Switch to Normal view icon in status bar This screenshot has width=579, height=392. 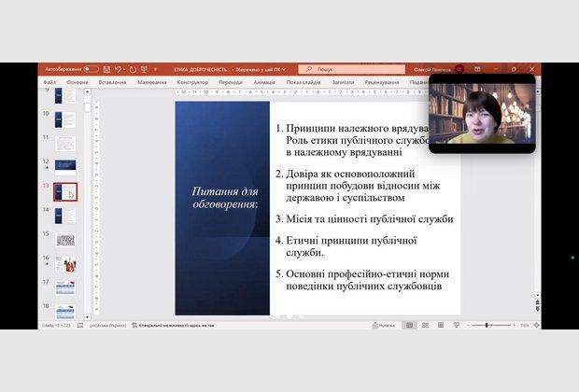[409, 325]
